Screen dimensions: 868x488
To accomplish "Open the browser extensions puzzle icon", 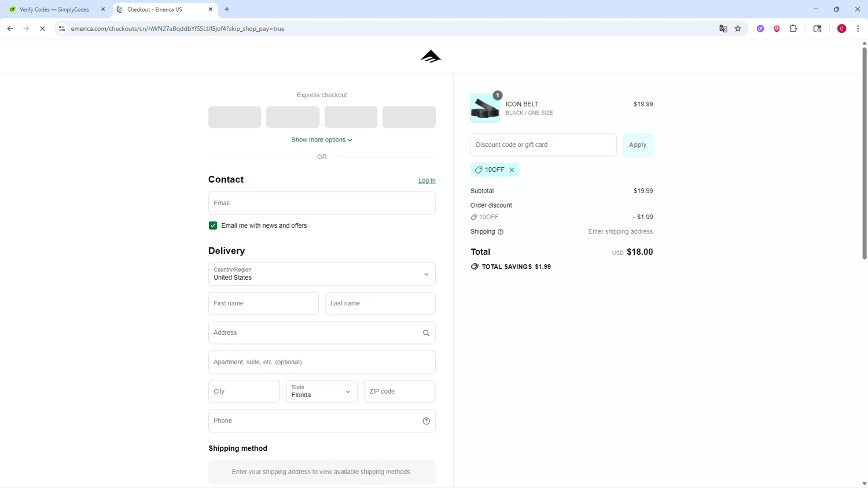I will (x=793, y=28).
